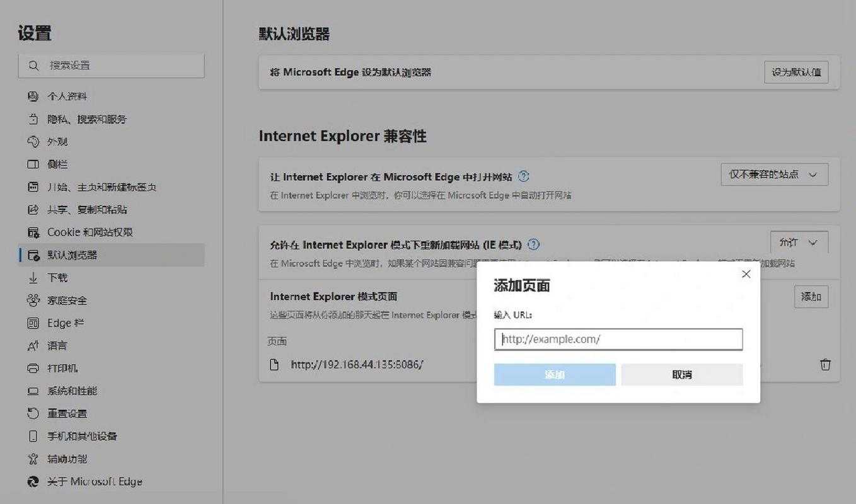The height and width of the screenshot is (504, 856).
Task: Click the Edge logo beside 关于 Microsoft Edge
Action: tap(33, 482)
